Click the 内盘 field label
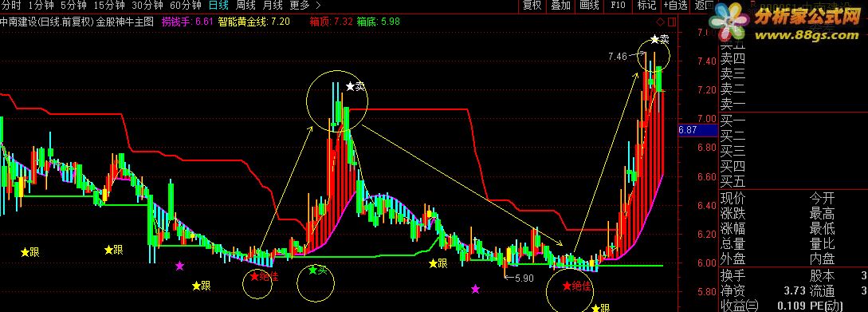This screenshot has height=312, width=868. click(x=823, y=259)
